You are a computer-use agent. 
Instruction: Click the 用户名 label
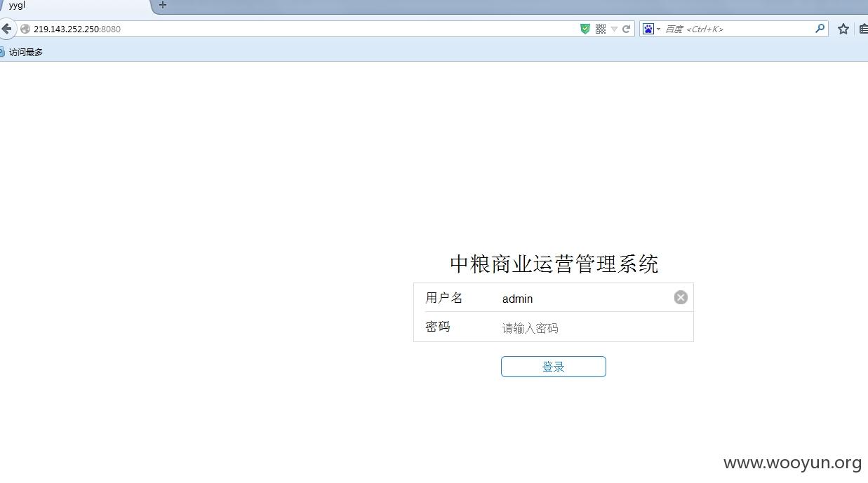pos(444,298)
